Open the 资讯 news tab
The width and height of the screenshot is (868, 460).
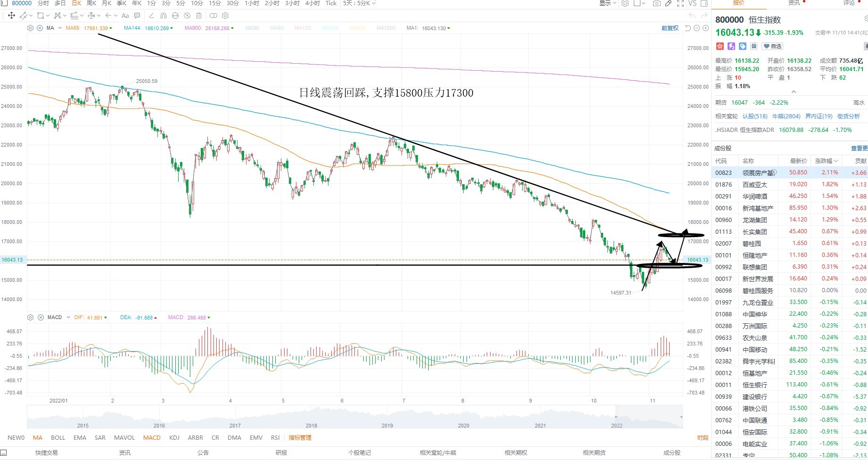[794, 3]
